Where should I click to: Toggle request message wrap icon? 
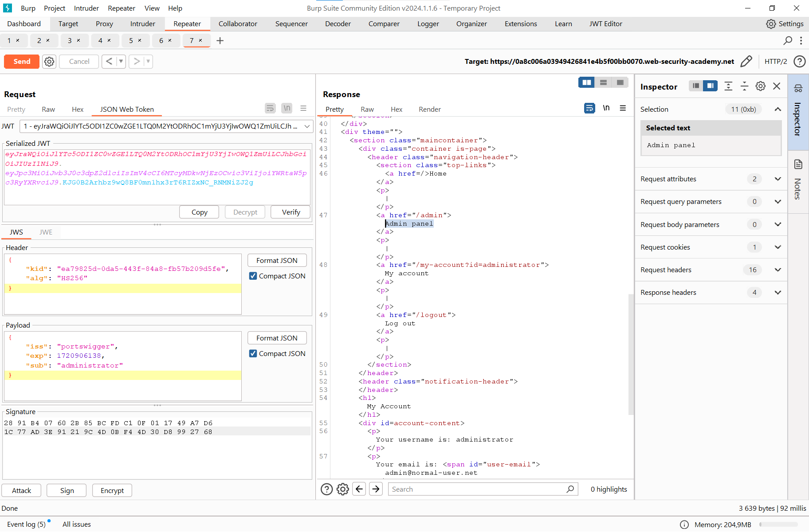(x=270, y=108)
